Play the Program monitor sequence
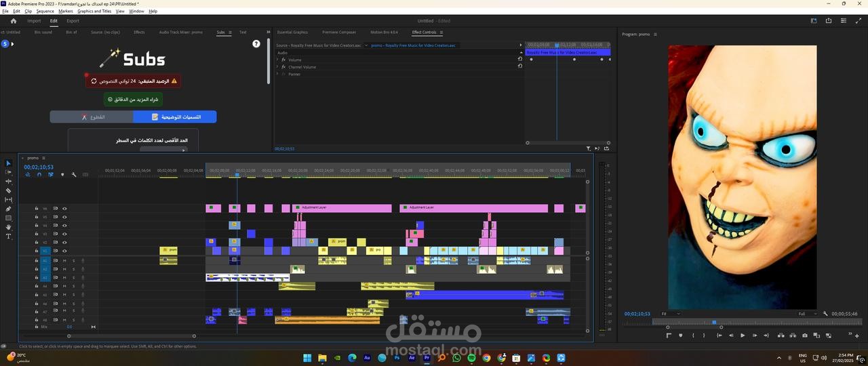 [x=743, y=335]
